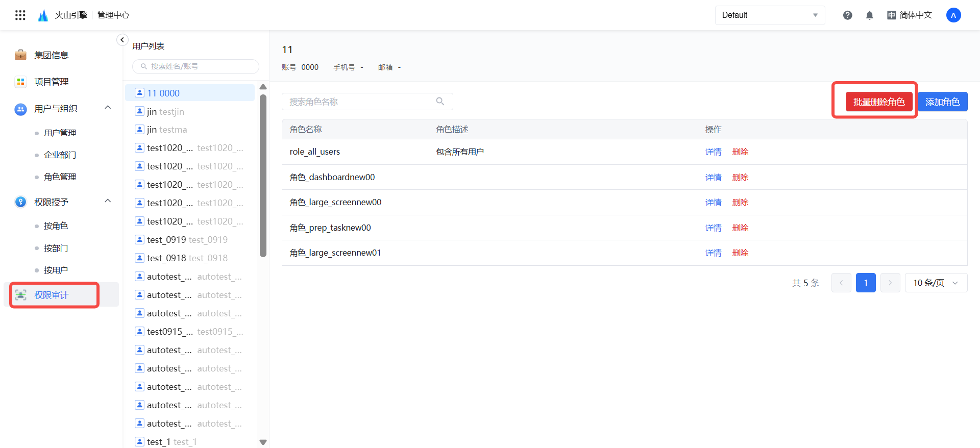Switch language via 简体中文
The image size is (980, 448).
click(x=910, y=15)
